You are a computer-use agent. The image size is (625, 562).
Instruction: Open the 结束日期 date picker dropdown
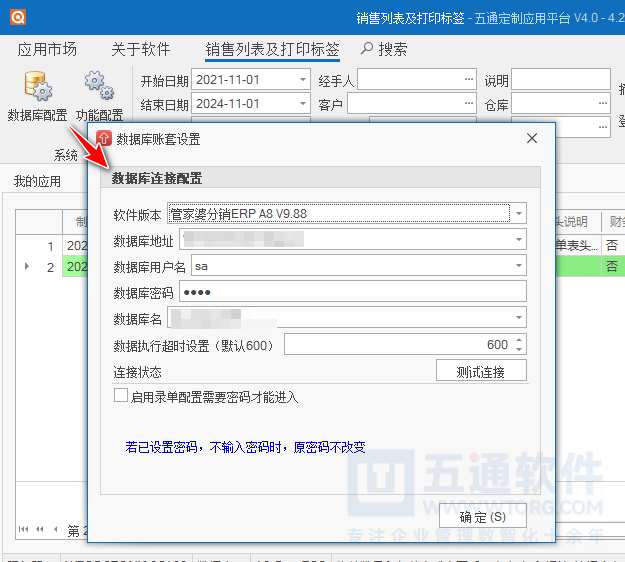pos(303,104)
